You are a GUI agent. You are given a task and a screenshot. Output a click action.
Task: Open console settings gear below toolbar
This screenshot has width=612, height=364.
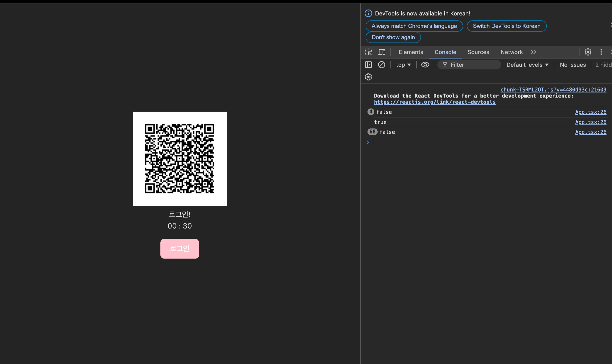click(x=368, y=77)
